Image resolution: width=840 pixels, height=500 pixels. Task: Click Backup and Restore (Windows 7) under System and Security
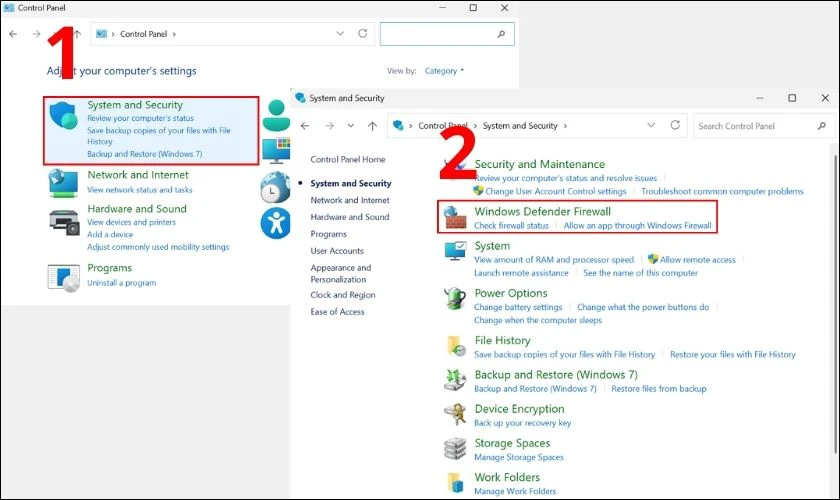coord(145,154)
